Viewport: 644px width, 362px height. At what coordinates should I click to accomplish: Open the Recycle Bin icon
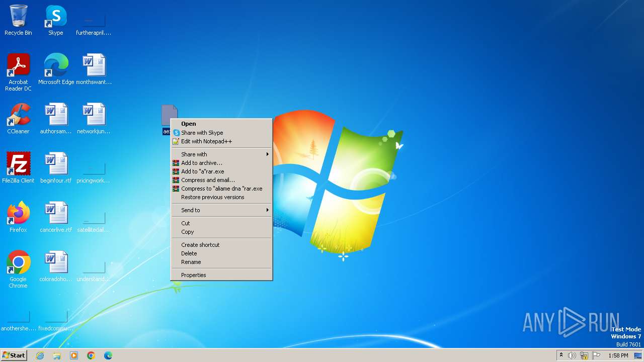click(18, 20)
